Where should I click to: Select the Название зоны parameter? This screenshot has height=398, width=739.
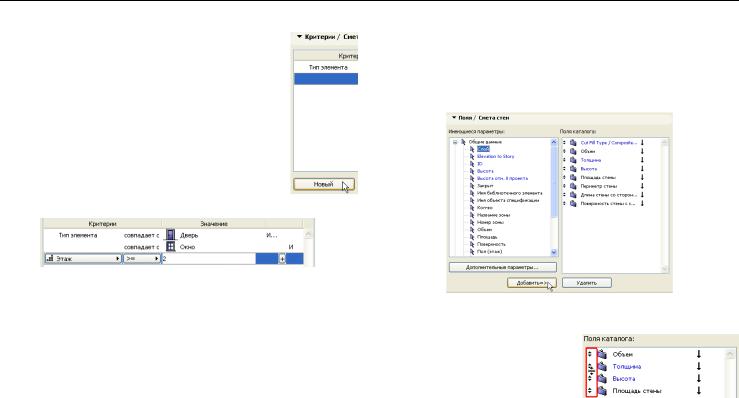point(493,215)
